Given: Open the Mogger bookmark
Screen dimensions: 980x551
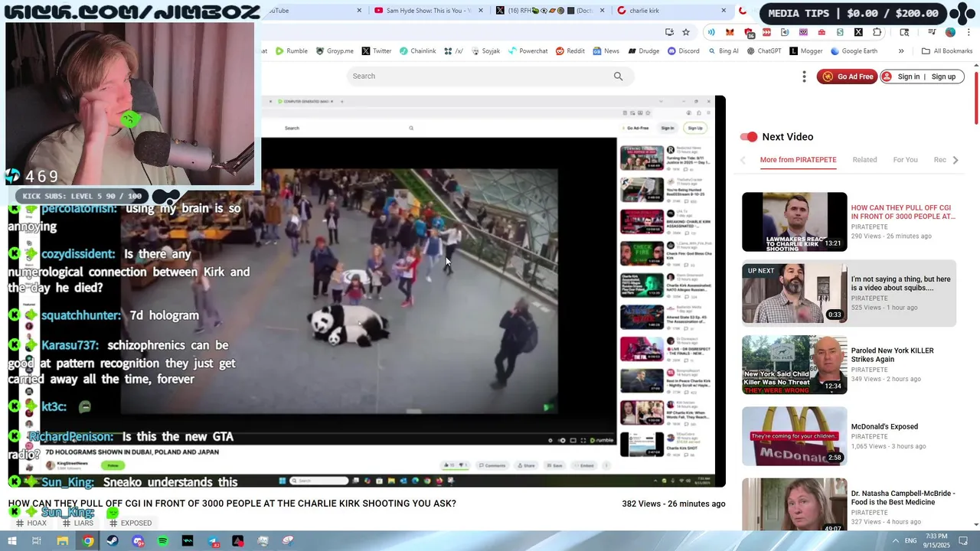Looking at the screenshot, I should click(805, 51).
